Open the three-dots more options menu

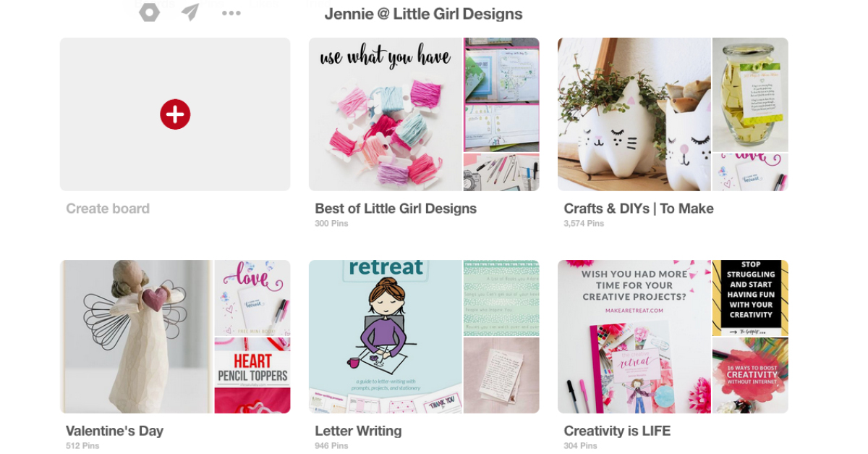pos(231,13)
